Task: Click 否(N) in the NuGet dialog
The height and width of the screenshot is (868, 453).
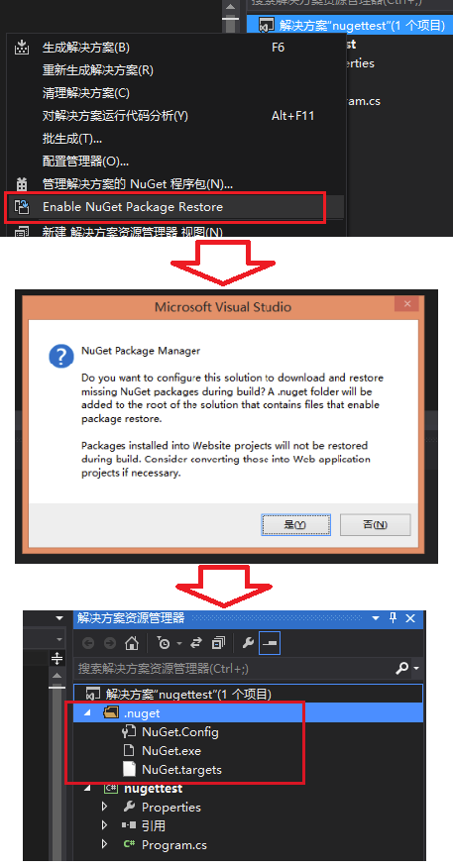Action: tap(375, 525)
